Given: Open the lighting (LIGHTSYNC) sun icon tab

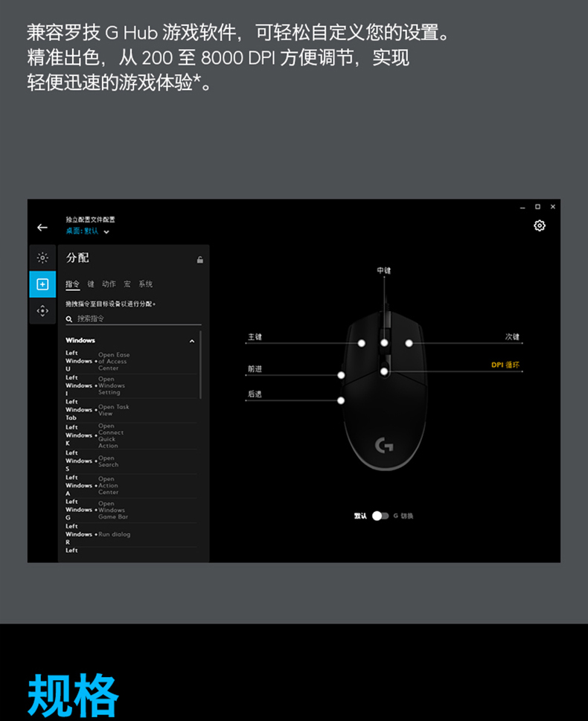Looking at the screenshot, I should point(42,257).
